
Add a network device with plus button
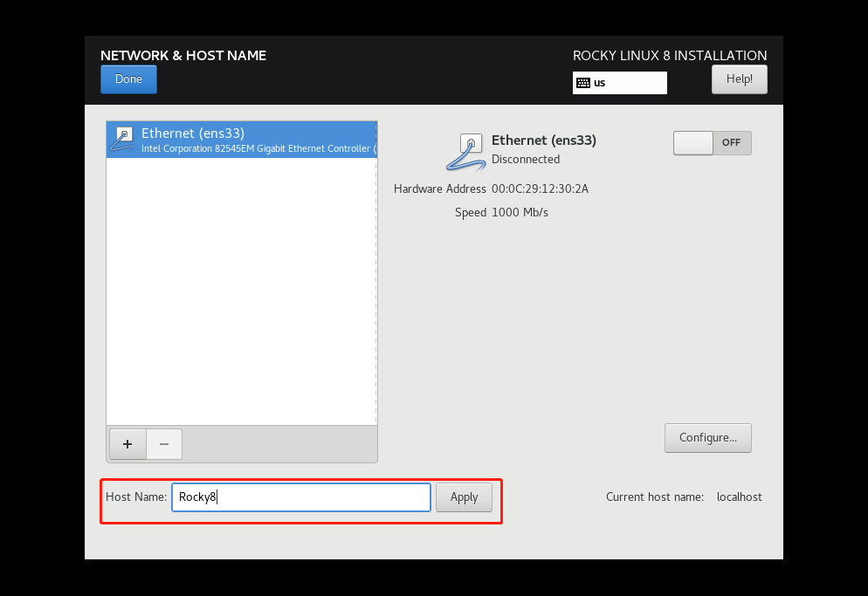point(127,444)
